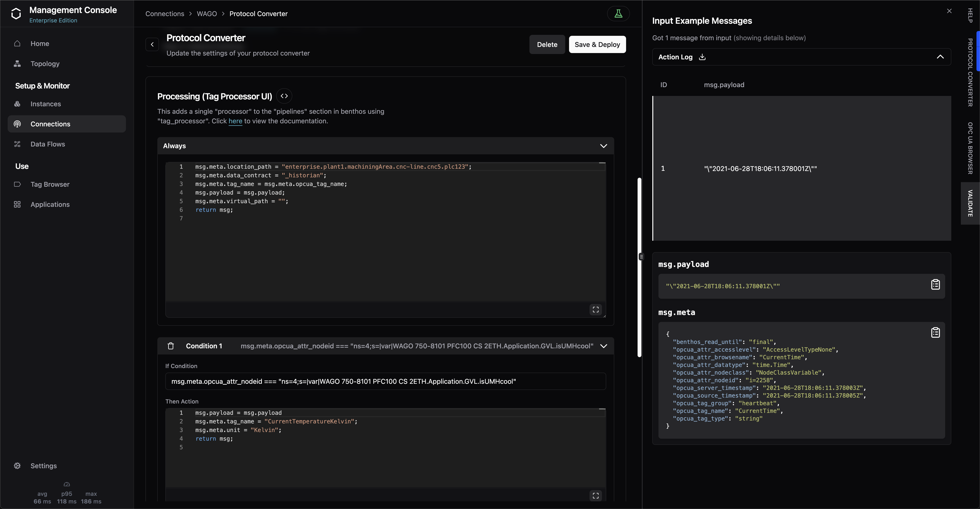Switch to PROTOCOL CONVERTER side tab
The height and width of the screenshot is (509, 980).
click(970, 72)
